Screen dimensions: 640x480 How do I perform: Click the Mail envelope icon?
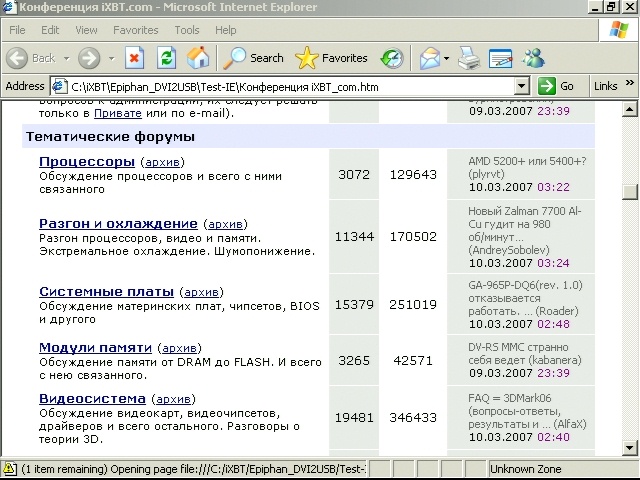click(431, 57)
